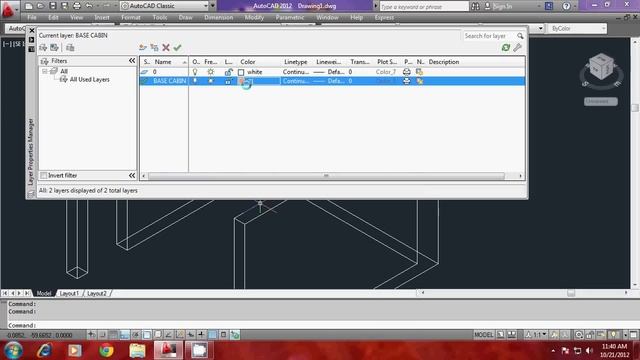Click New Layer VP Frozen icon
The width and height of the screenshot is (640, 360).
click(x=154, y=48)
